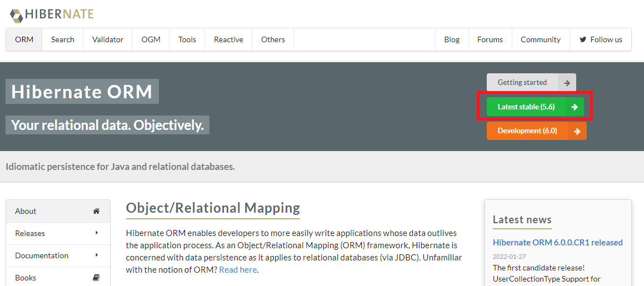Click the arrow on Development (6.0) button
644x286 pixels.
coord(577,131)
